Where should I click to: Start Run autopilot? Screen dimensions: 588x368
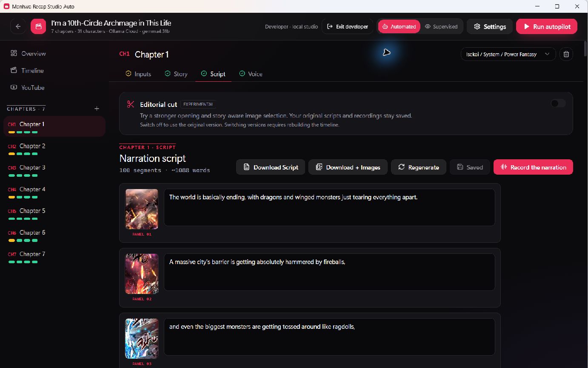547,26
